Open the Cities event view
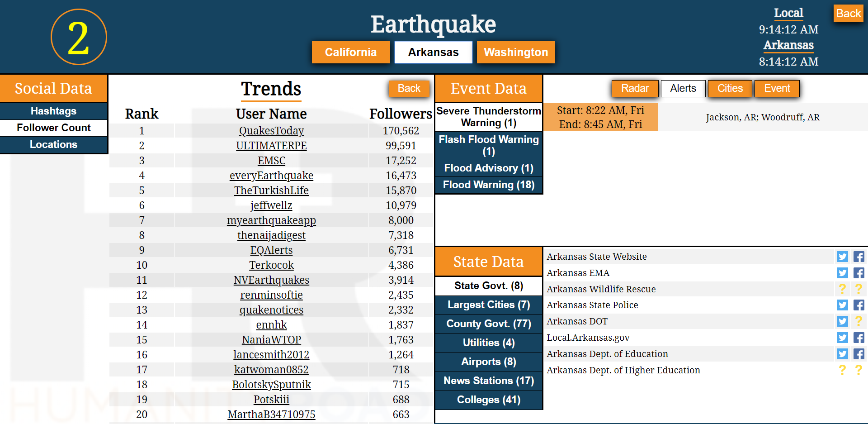The width and height of the screenshot is (868, 424). 730,88
